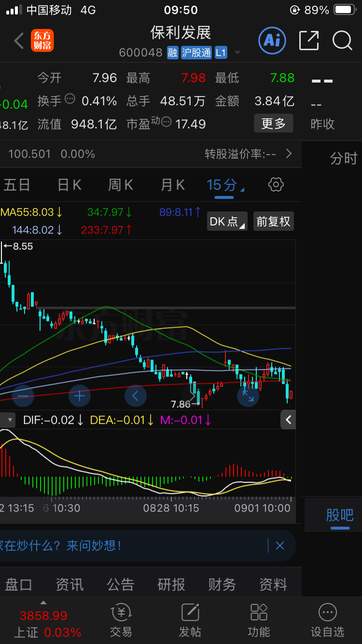Tap the L1 level tag
Screen dimensions: 362x644
(x=221, y=53)
